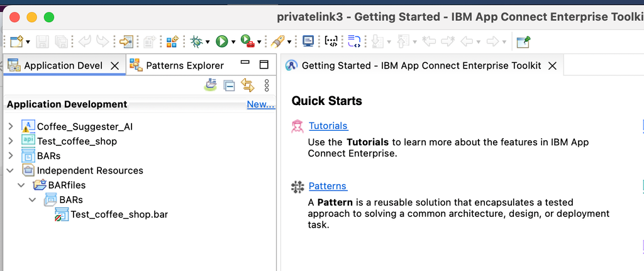Click the Patterns icon in Quick Starts
This screenshot has width=644, height=271.
297,186
